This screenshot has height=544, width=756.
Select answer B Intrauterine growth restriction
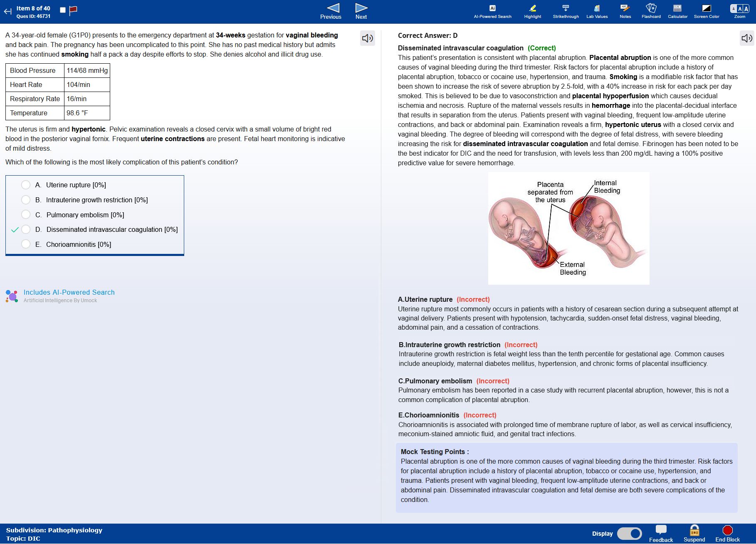26,200
